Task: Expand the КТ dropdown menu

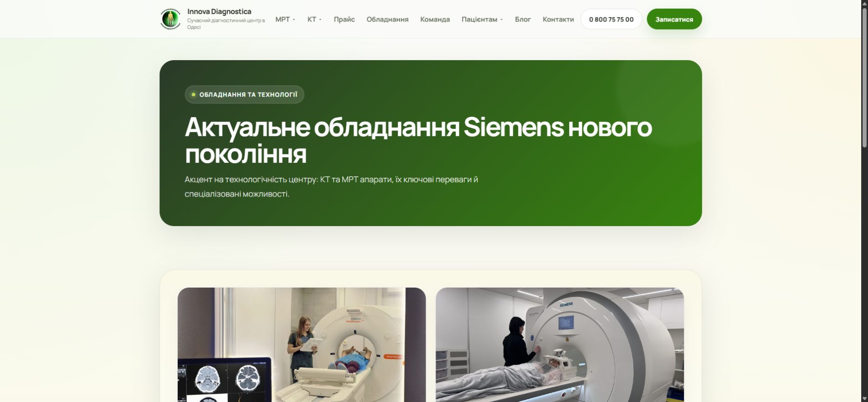Action: (314, 19)
